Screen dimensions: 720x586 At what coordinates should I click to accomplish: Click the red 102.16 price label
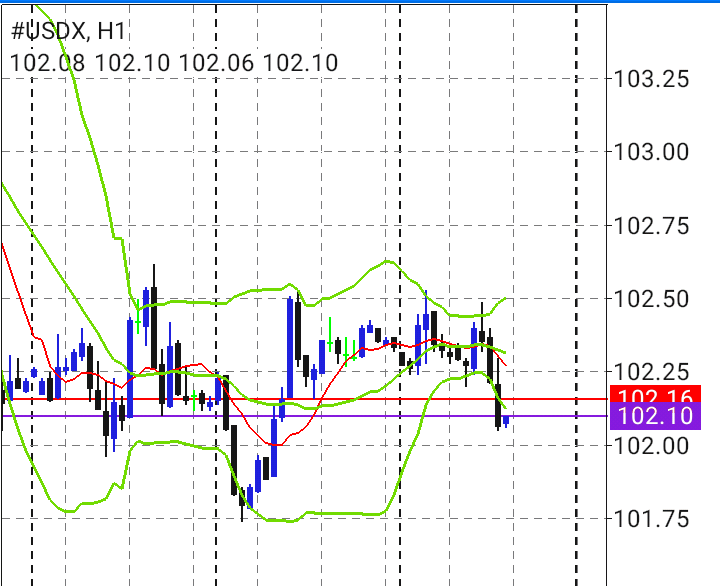tap(655, 394)
